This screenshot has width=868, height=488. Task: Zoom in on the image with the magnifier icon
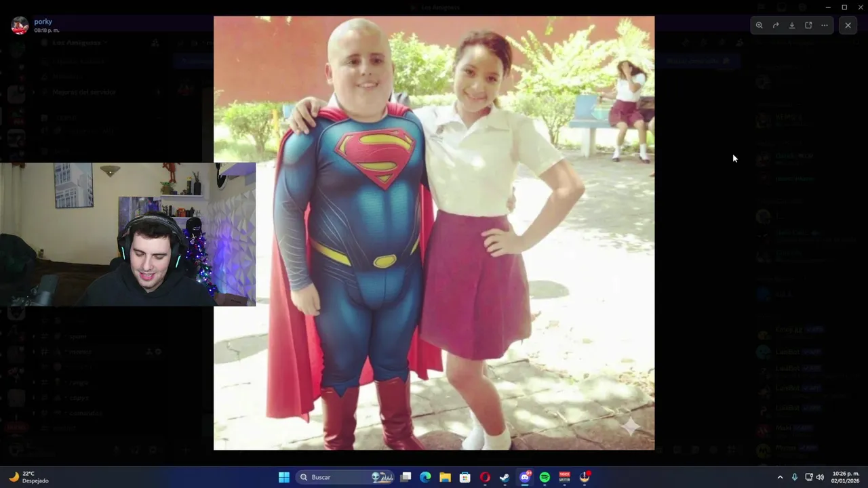(x=759, y=25)
